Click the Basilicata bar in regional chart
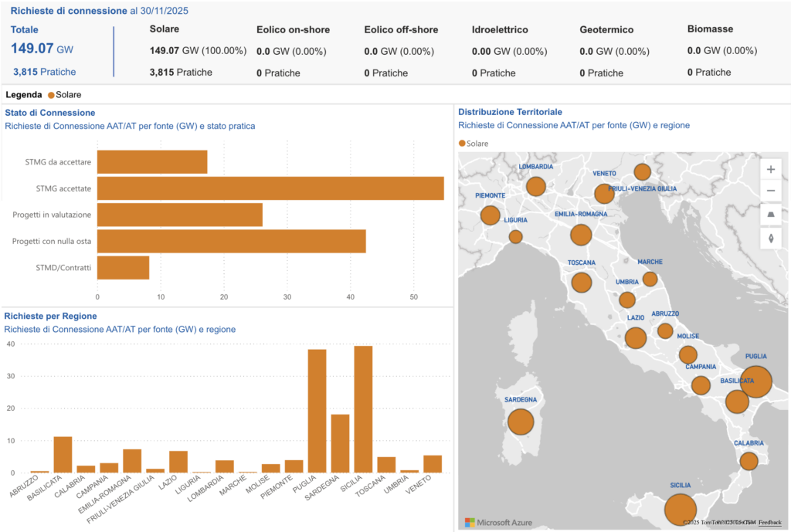 click(63, 455)
